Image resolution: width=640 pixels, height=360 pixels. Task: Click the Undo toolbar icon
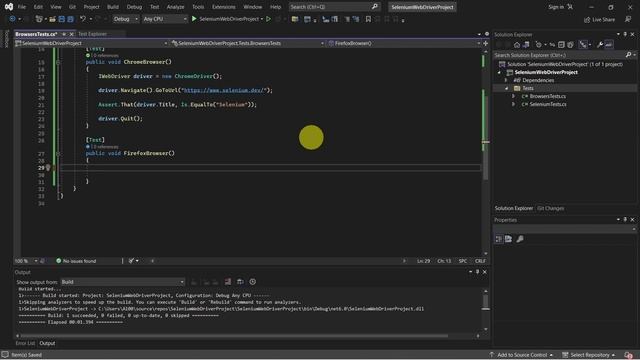[83, 19]
